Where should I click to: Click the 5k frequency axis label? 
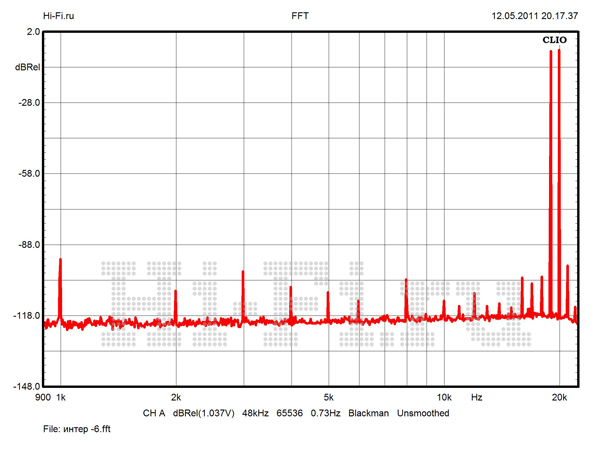tap(327, 398)
